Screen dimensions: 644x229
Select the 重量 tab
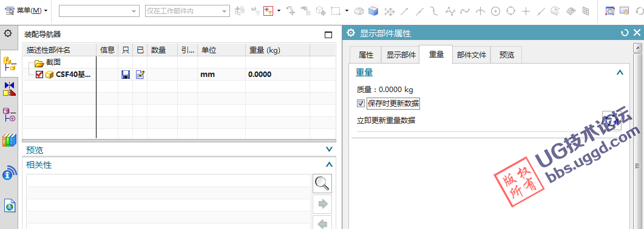coord(436,55)
